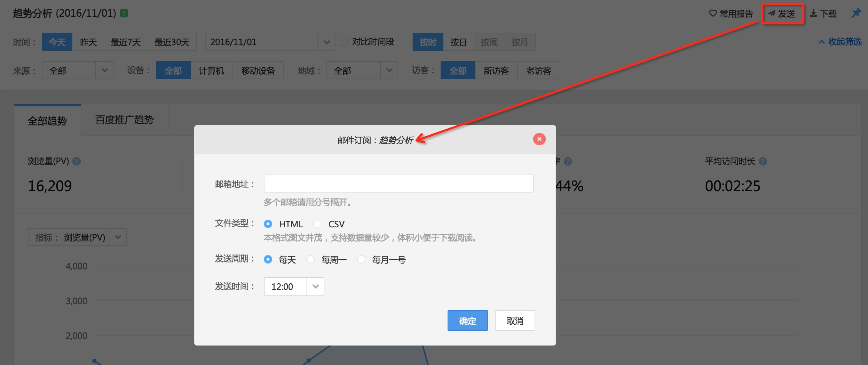
Task: Click the 发送 send icon button
Action: 782,14
